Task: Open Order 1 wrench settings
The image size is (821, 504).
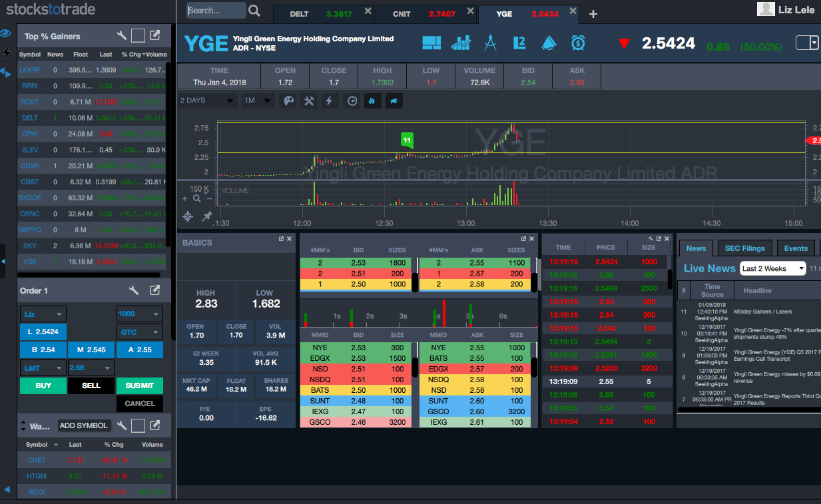Action: point(133,290)
